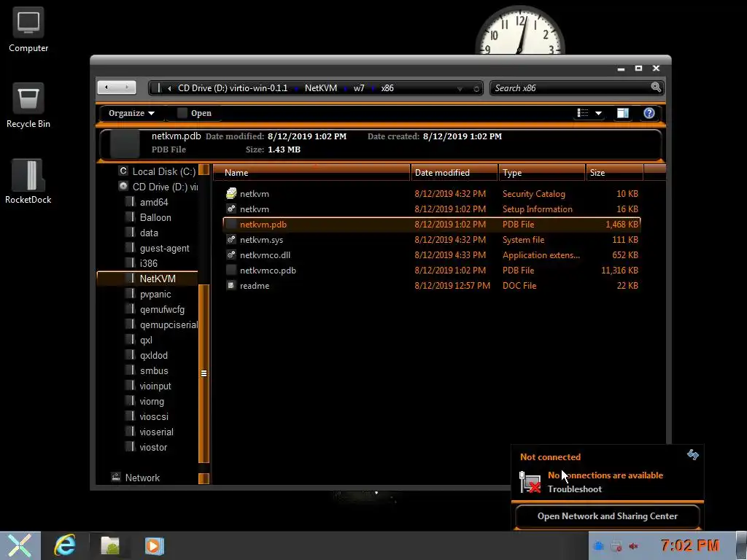Click the 7:02 PM taskbar clock
Screen dimensions: 747x560
click(x=690, y=545)
